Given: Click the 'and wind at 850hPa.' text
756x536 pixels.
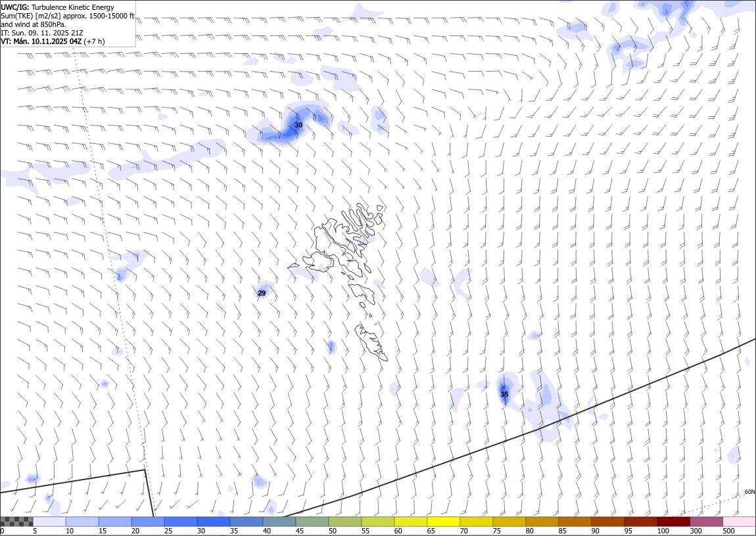Looking at the screenshot, I should click(34, 24).
